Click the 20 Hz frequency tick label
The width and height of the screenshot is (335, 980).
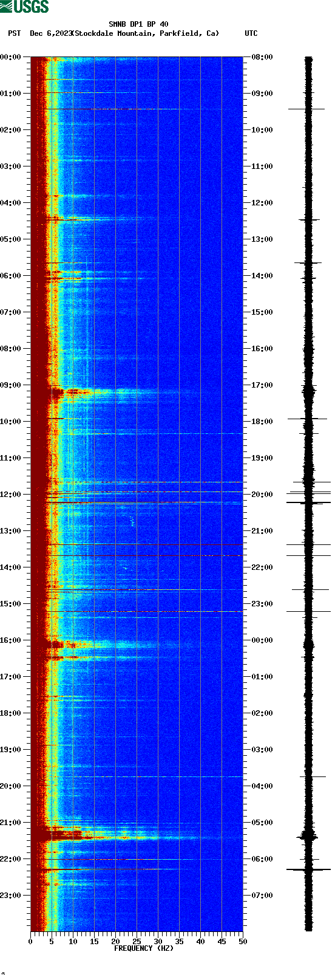pyautogui.click(x=115, y=942)
